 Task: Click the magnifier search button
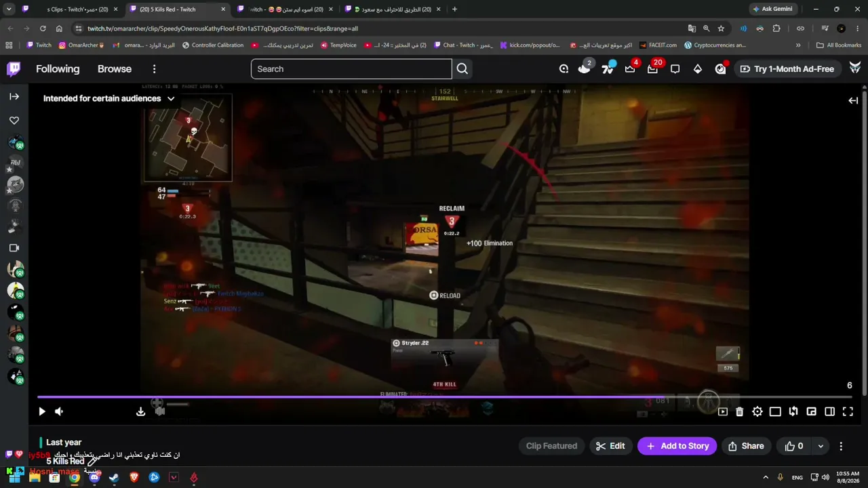click(x=462, y=69)
